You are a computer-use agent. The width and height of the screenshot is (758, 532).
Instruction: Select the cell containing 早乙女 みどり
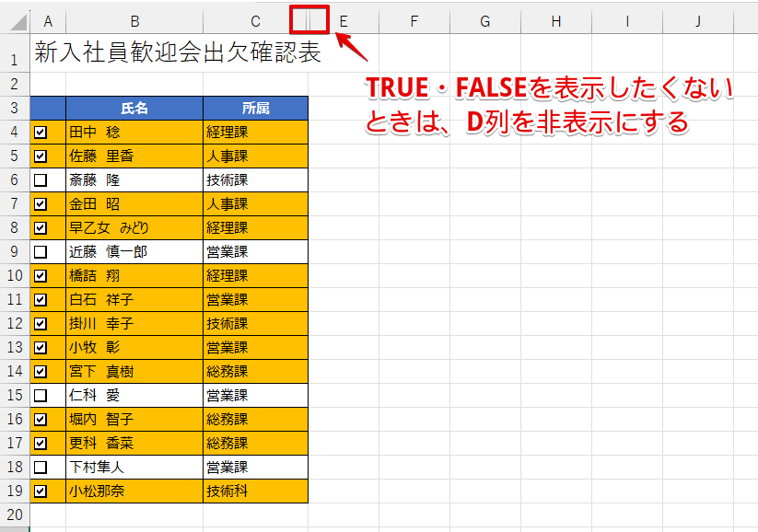134,228
